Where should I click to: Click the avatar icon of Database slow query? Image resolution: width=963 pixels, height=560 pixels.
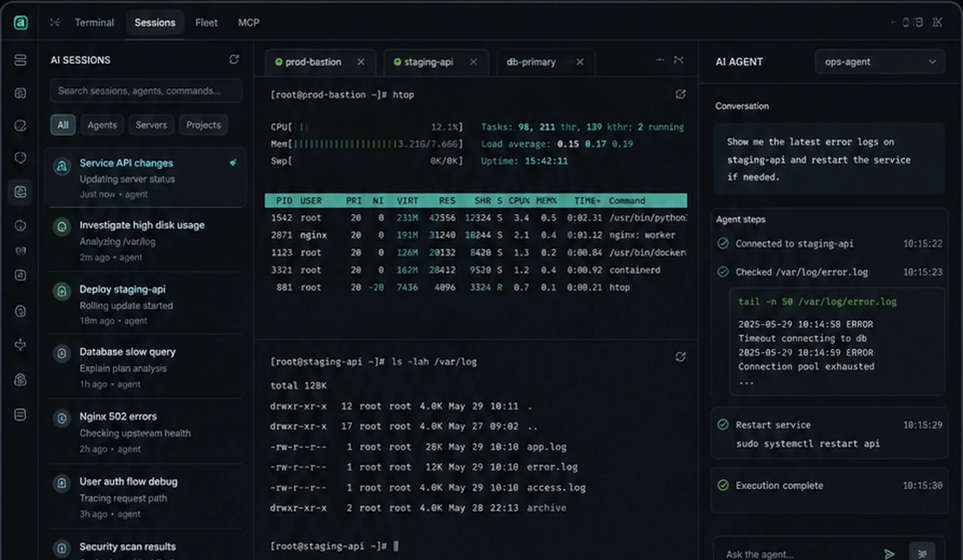62,353
